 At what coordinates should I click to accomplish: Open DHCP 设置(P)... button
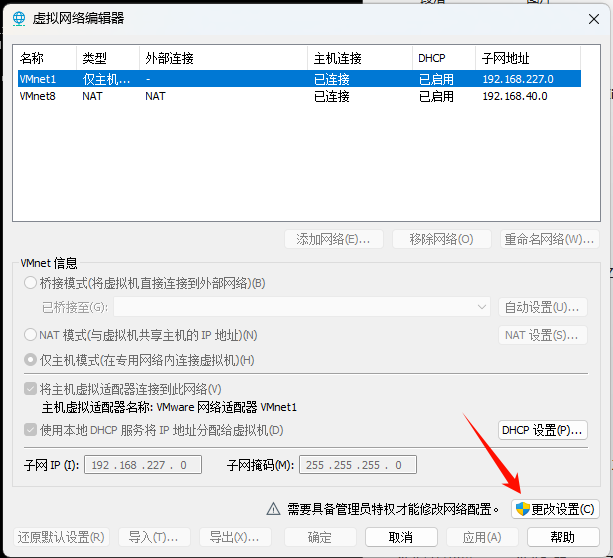[x=543, y=430]
